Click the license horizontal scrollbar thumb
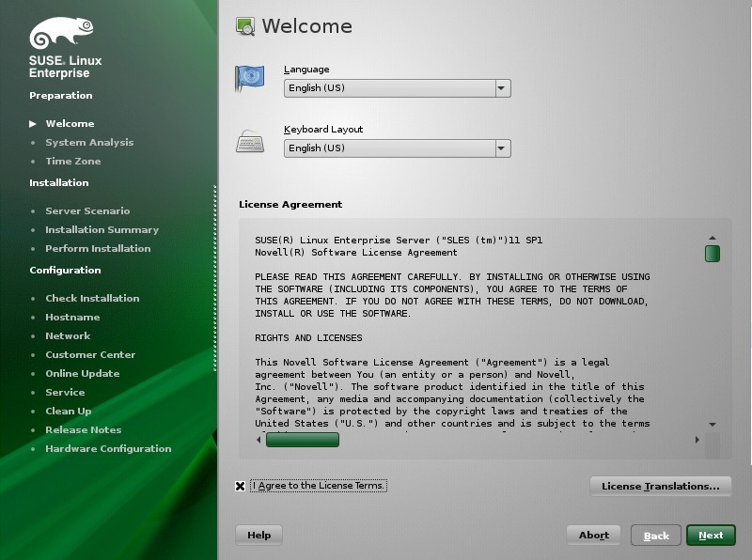The image size is (752, 560). coord(303,440)
